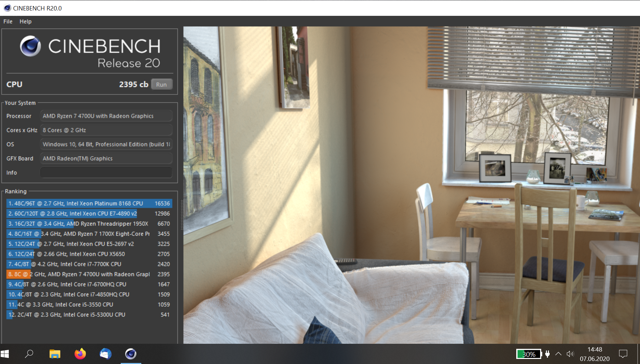This screenshot has width=640, height=364.
Task: Select ranking row AMD Ryzen Threadripper 1950X
Action: click(x=89, y=223)
